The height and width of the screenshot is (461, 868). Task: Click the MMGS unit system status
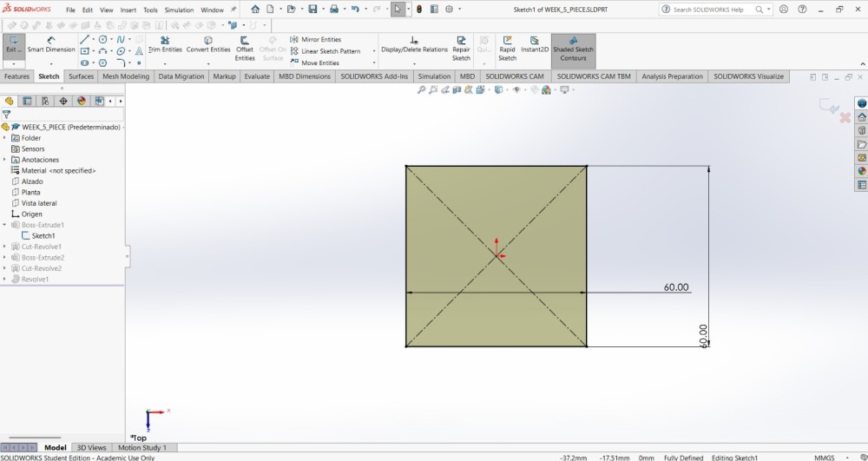tap(825, 458)
